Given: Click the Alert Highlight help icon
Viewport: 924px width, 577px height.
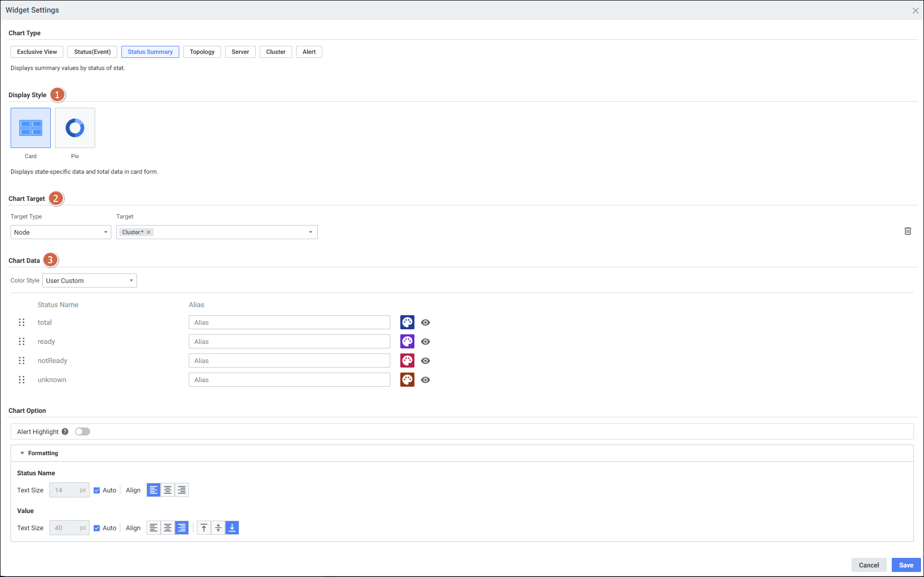Looking at the screenshot, I should 65,431.
